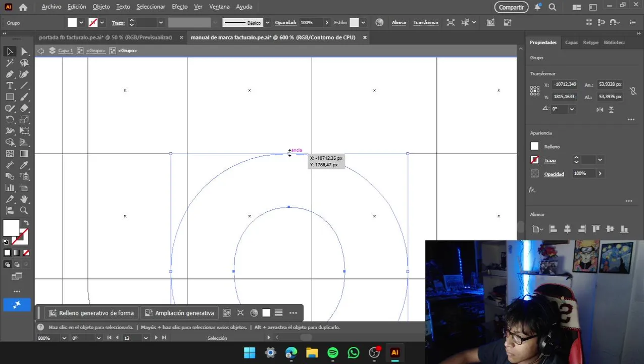Select the Scale tool

point(24,120)
